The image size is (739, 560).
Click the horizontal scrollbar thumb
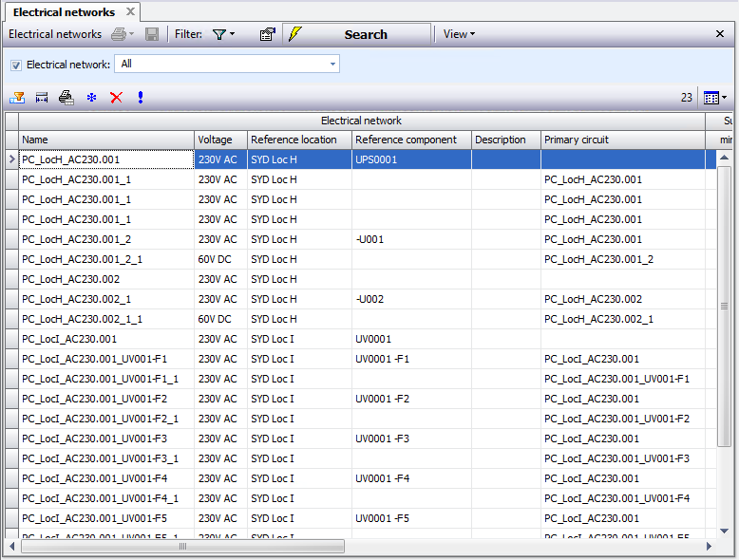click(183, 547)
